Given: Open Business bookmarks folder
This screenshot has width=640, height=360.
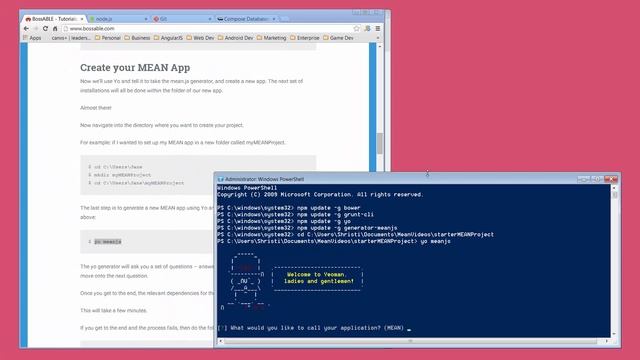Looking at the screenshot, I should click(x=137, y=38).
